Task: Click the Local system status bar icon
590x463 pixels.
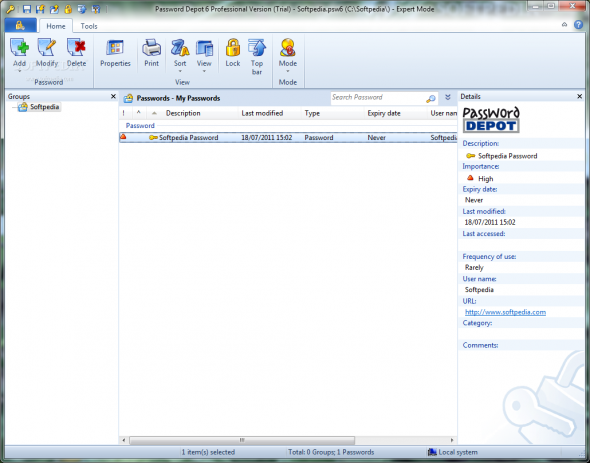Action: click(432, 452)
